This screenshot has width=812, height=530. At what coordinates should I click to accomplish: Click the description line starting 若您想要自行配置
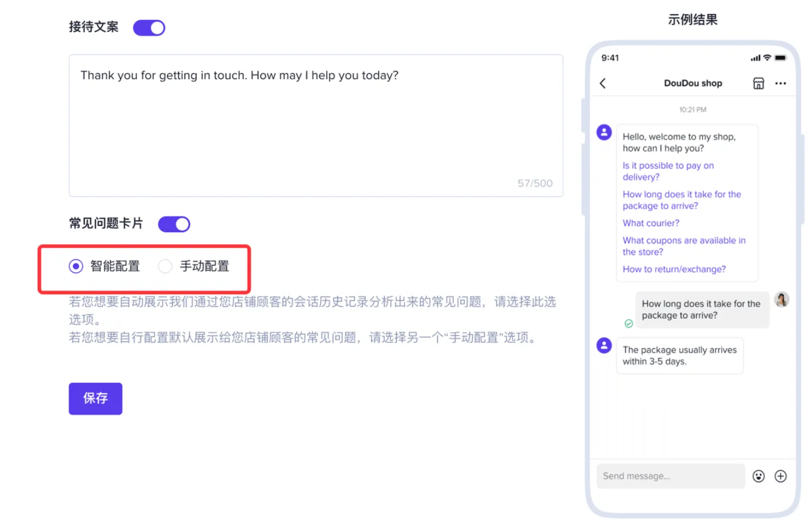tap(304, 337)
